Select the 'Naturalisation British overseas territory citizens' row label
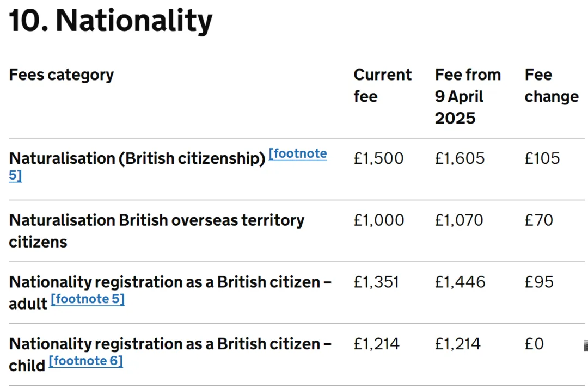Screen dimensions: 588x389 [x=156, y=231]
